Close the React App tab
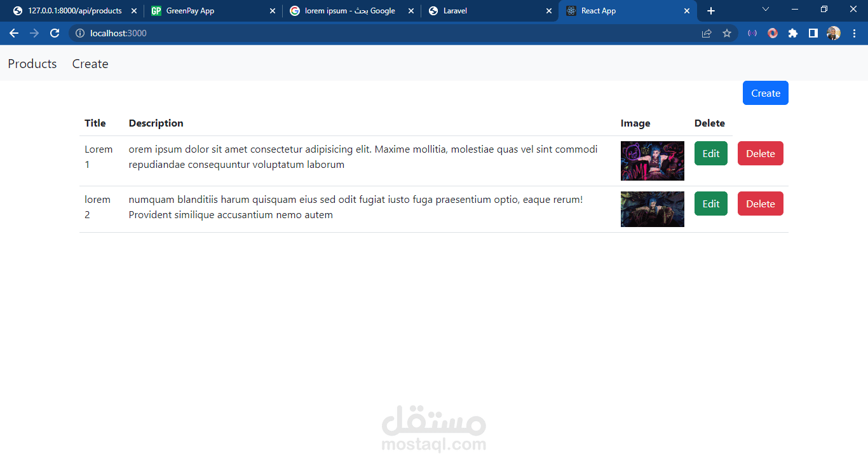Viewport: 868px width, 463px height. 687,11
